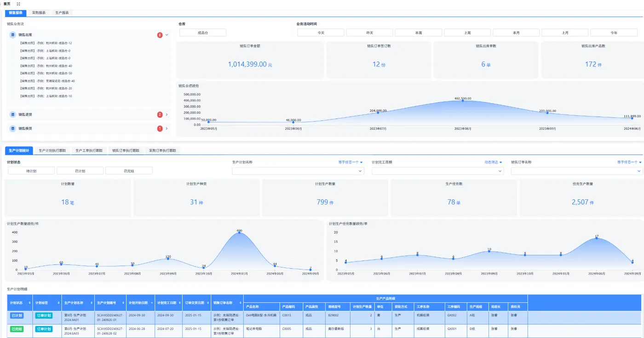Click sort icon in 订单交货日期 header
Viewport: 644px width, 338px height.
207,303
